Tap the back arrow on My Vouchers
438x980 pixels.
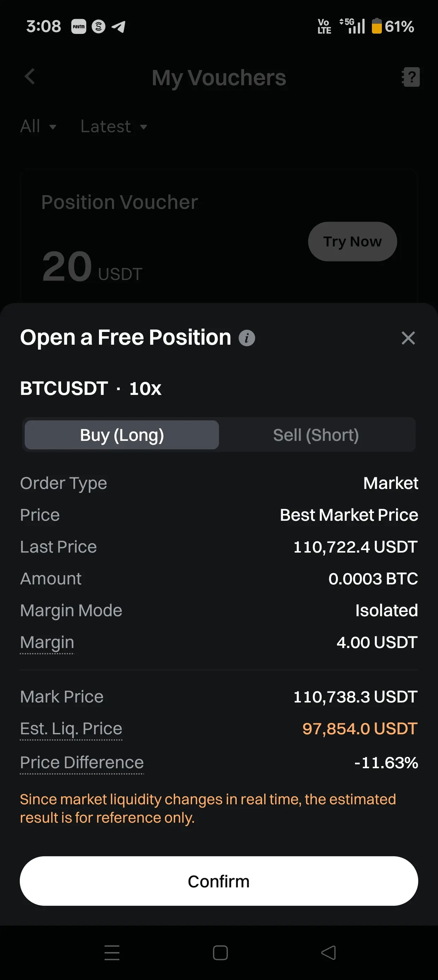pyautogui.click(x=30, y=77)
